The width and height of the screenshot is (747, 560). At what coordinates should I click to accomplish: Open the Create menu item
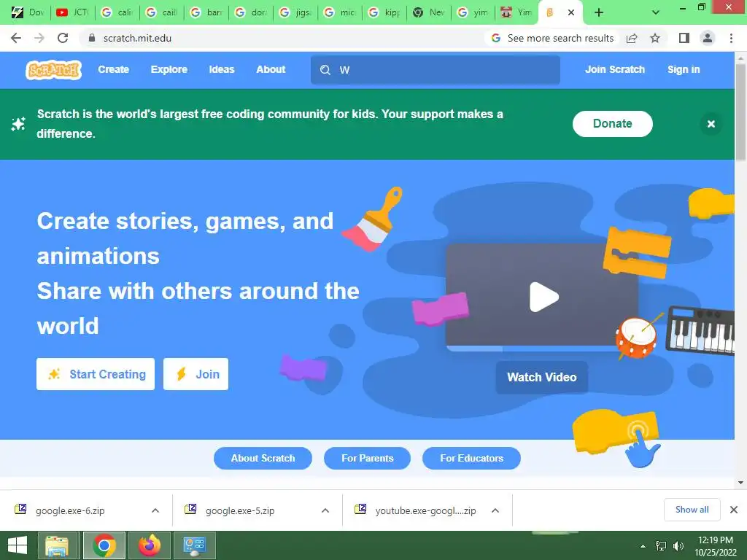113,69
